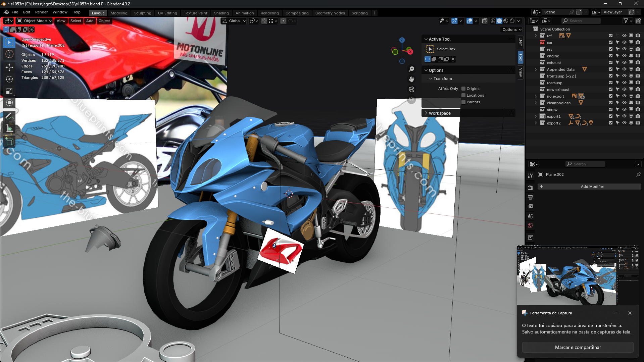Toggle X-ray mode in the viewport header
The image size is (644, 362).
tap(484, 21)
